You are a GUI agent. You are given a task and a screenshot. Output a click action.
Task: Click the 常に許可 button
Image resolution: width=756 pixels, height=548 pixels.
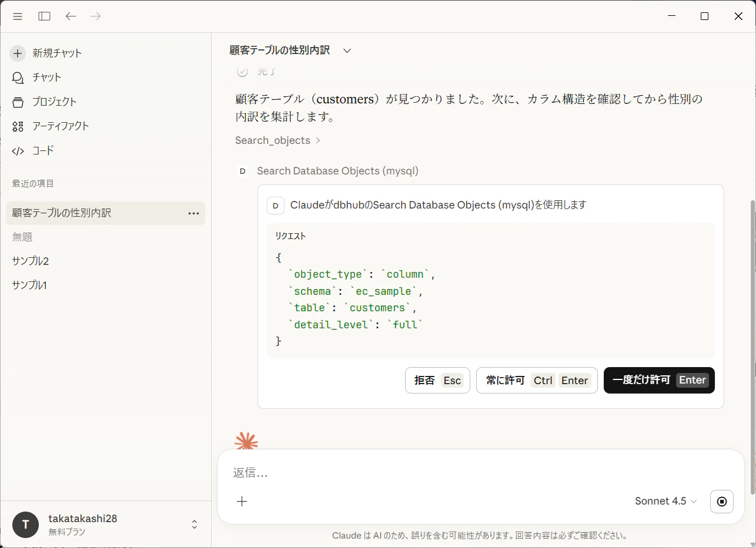coord(537,380)
